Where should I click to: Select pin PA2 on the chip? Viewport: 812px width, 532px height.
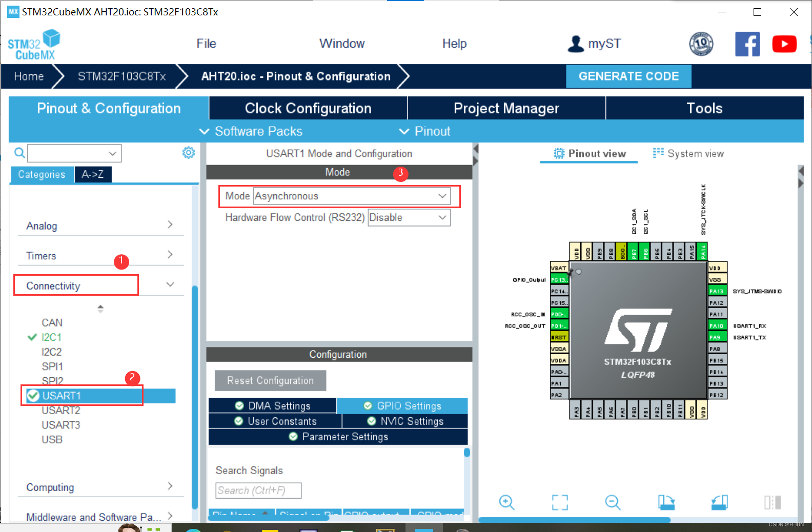click(x=559, y=395)
